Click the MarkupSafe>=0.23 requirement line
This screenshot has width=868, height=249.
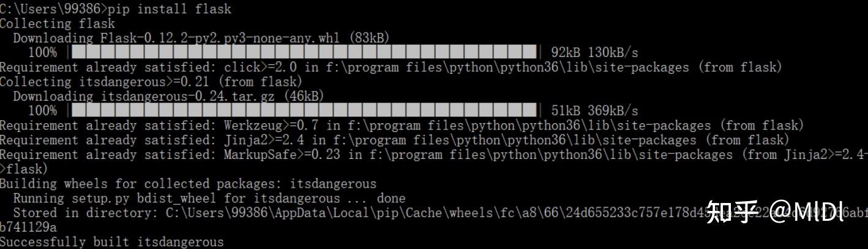(428, 155)
